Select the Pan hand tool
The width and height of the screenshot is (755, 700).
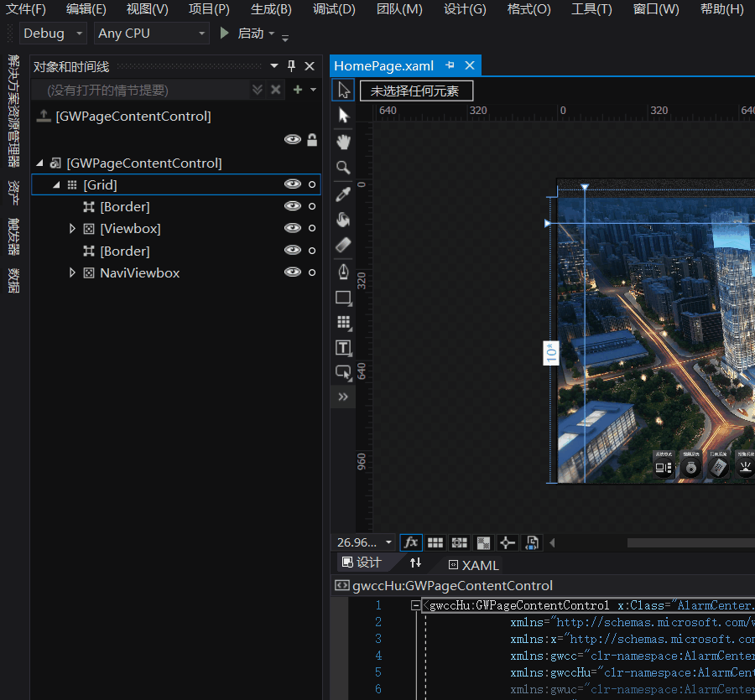coord(343,141)
